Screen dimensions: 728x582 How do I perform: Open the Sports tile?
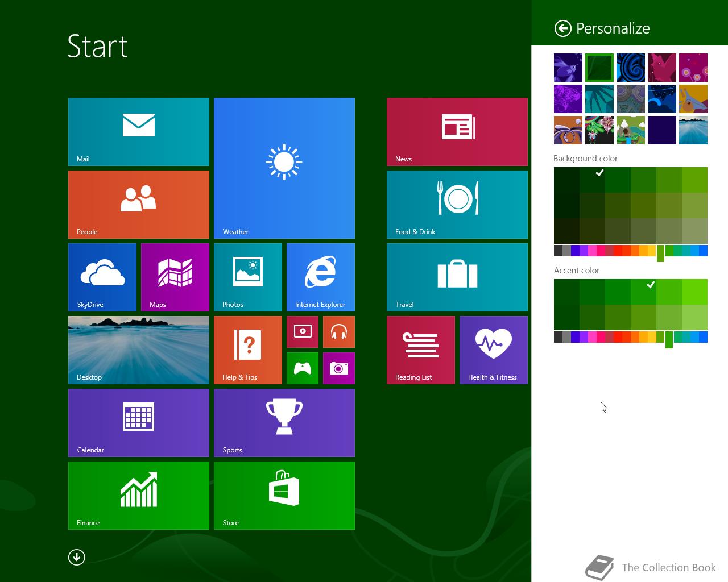(284, 423)
